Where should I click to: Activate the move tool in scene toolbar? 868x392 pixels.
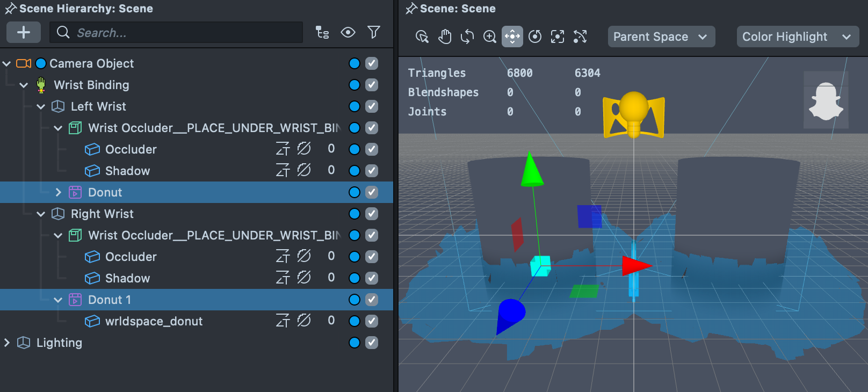click(512, 37)
